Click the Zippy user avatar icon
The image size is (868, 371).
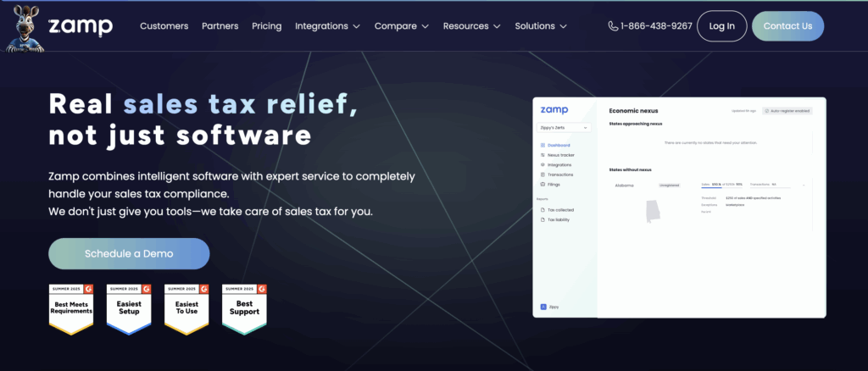pos(543,307)
